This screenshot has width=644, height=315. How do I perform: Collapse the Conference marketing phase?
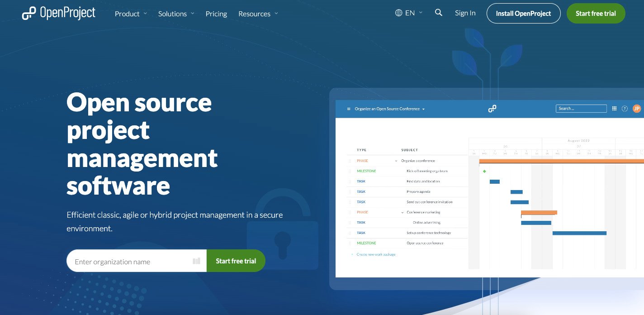(402, 212)
